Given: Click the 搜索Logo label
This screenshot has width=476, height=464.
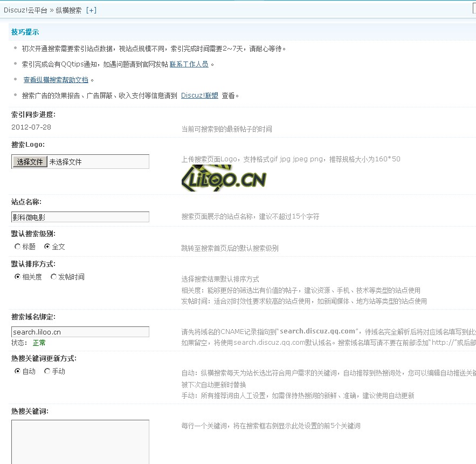Looking at the screenshot, I should pos(28,145).
